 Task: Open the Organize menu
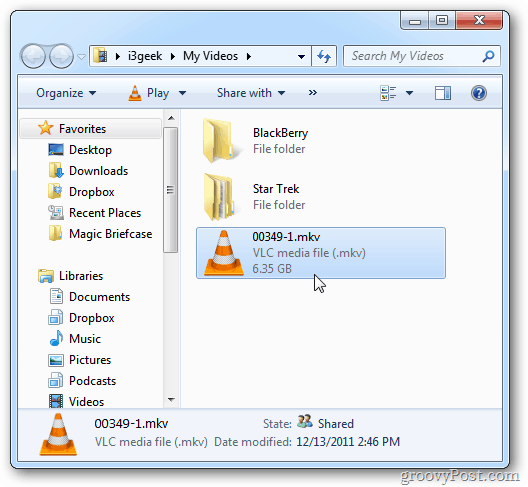[66, 93]
